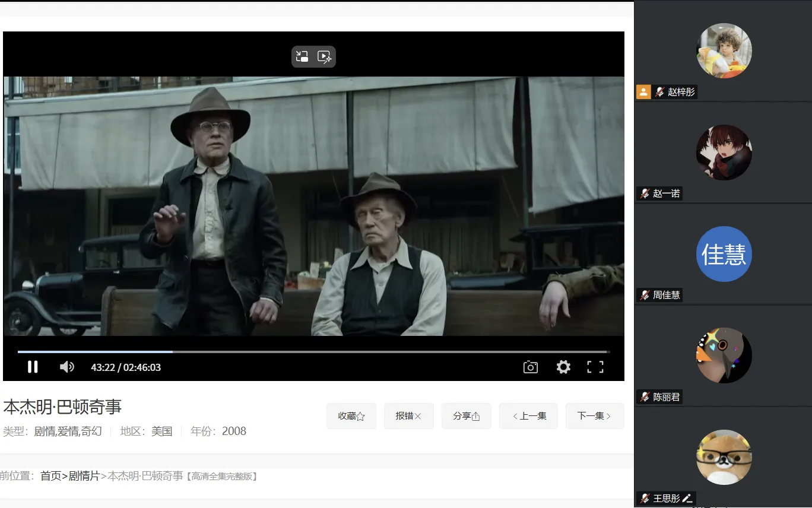Open 首页 breadcrumb link
The image size is (812, 508).
click(x=50, y=476)
